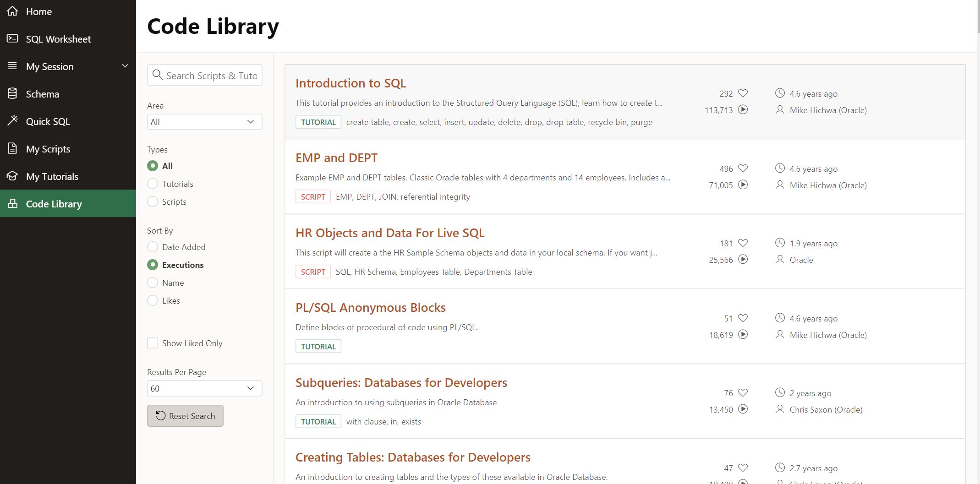The height and width of the screenshot is (484, 980).
Task: Like the Introduction to SQL tutorial heart
Action: (743, 93)
